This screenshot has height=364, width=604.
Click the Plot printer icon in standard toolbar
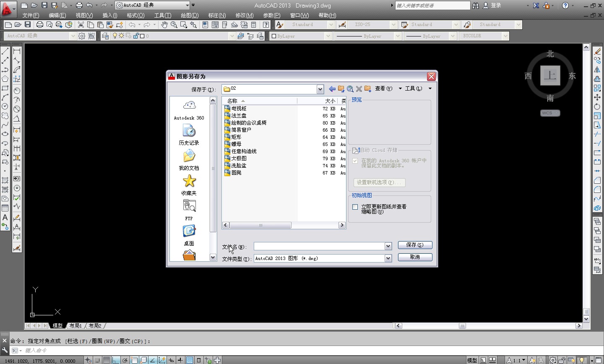click(40, 25)
